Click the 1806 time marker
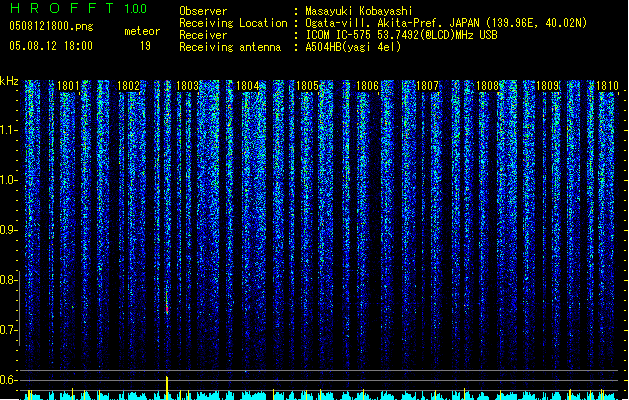 tap(367, 86)
